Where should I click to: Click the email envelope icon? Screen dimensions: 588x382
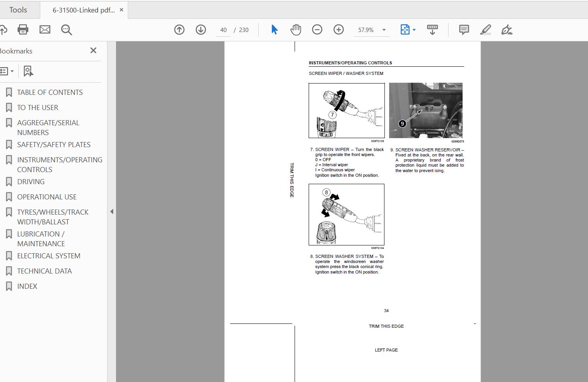click(x=45, y=30)
